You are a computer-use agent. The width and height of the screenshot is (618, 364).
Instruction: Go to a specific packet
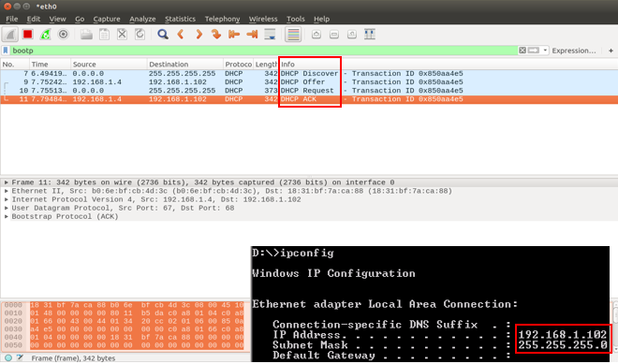pos(216,35)
